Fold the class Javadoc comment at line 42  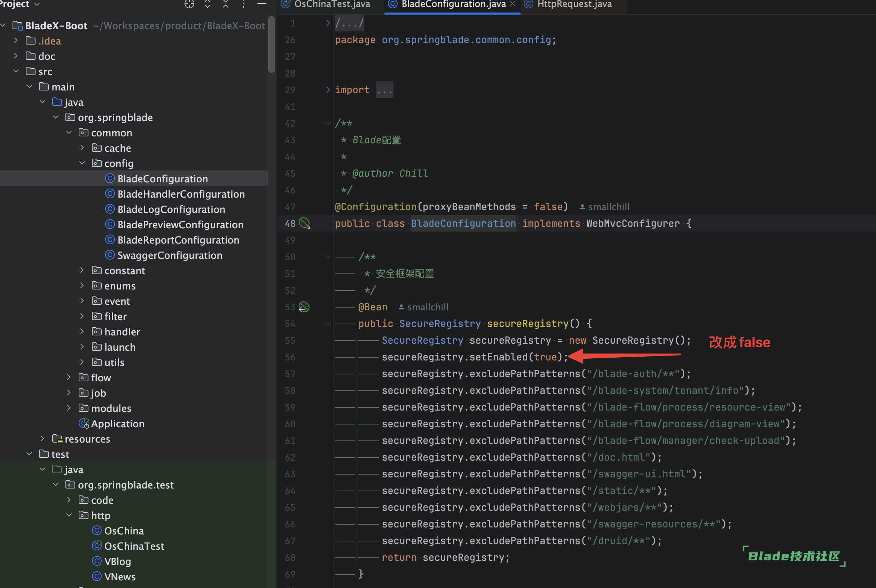[x=328, y=124]
